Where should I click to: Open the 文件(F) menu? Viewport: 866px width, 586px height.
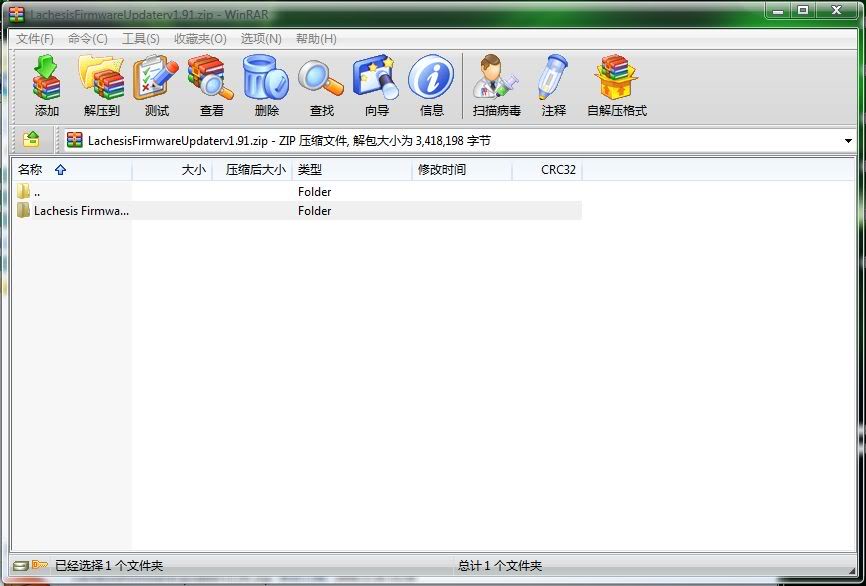(x=35, y=39)
